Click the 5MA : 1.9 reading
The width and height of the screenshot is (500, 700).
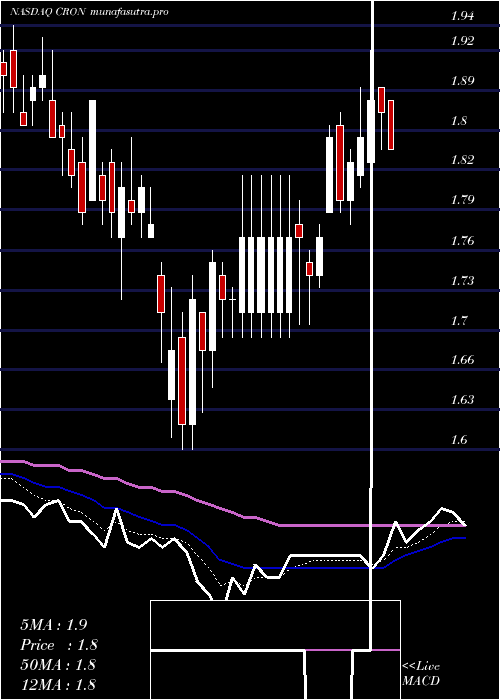click(53, 625)
